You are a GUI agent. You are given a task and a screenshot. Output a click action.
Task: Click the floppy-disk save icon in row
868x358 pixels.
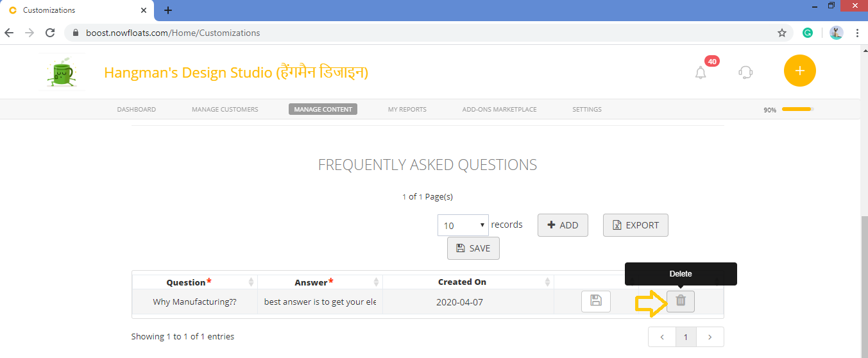596,302
